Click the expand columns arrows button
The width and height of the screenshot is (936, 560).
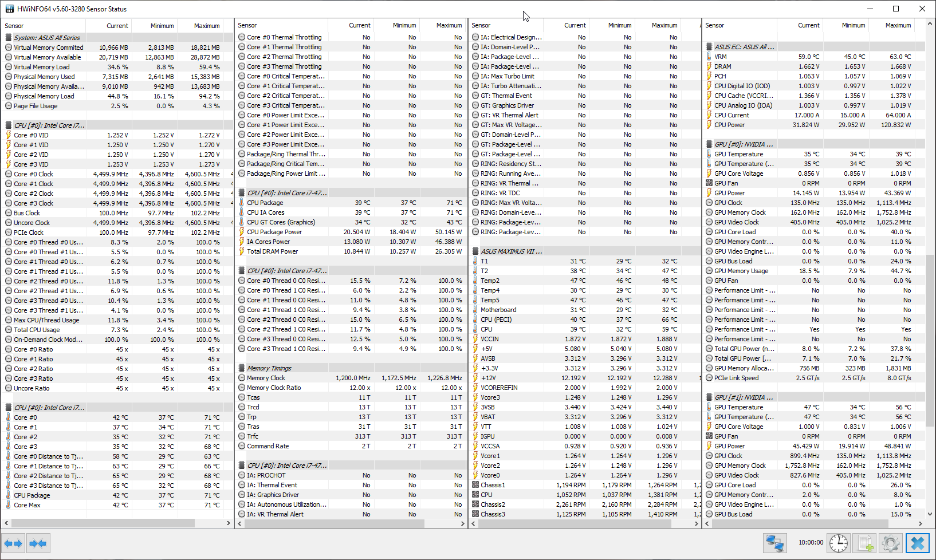pos(13,543)
